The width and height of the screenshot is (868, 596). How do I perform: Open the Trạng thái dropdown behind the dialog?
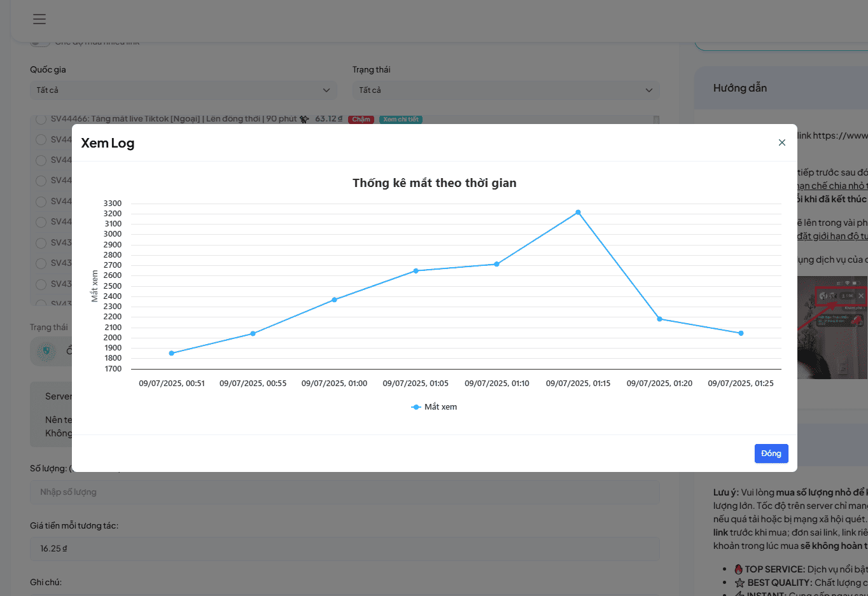point(506,90)
